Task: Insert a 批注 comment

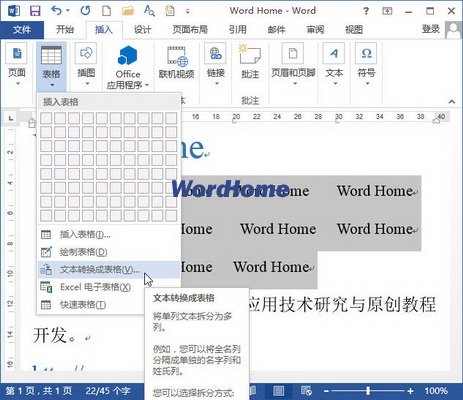Action: (250, 63)
